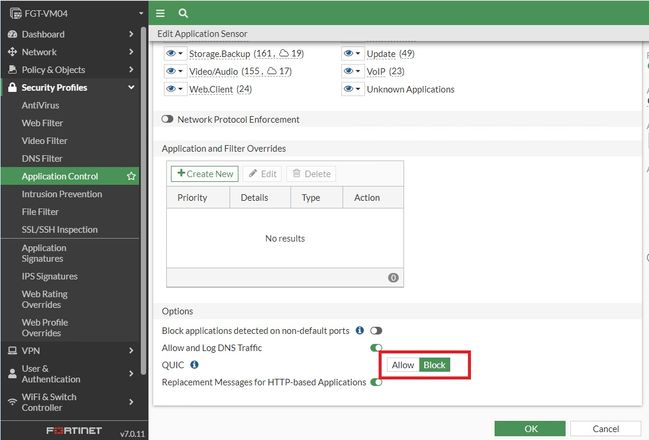
Task: Expand the Dashboard menu chevron
Action: (131, 34)
